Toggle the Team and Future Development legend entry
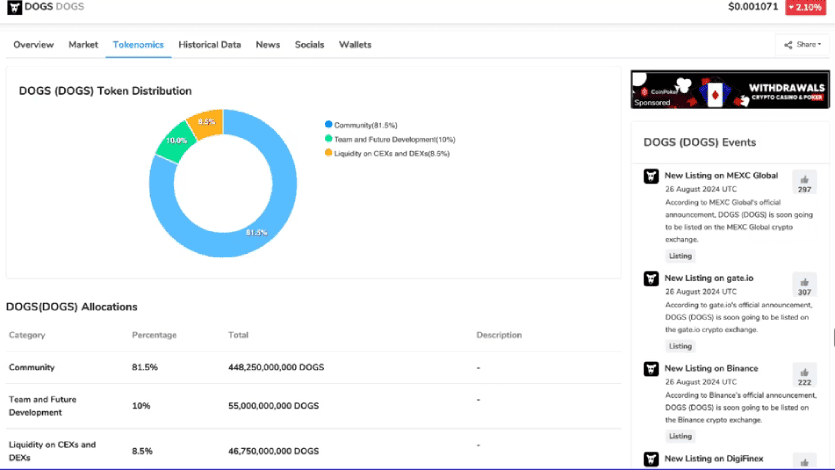Viewport: 835px width, 470px height. pos(389,139)
